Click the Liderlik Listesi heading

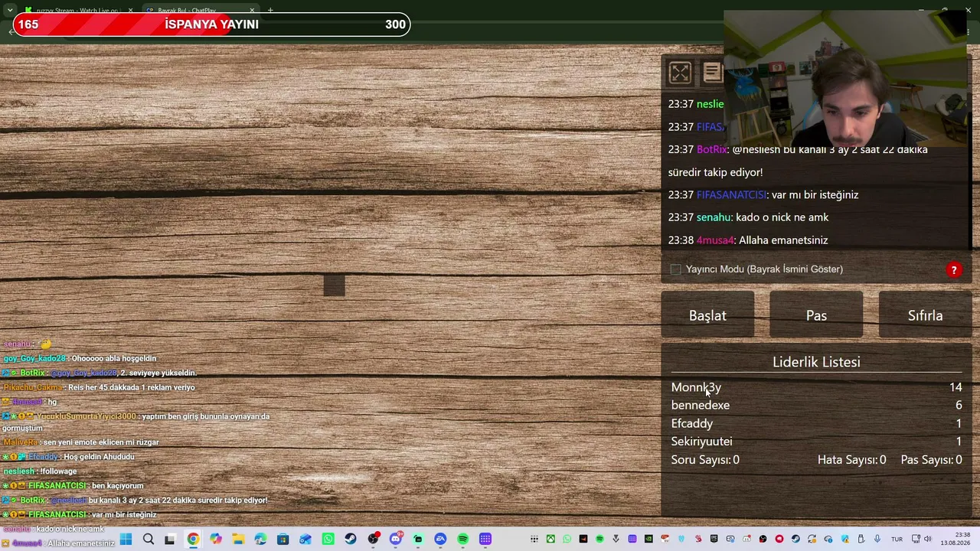(816, 362)
